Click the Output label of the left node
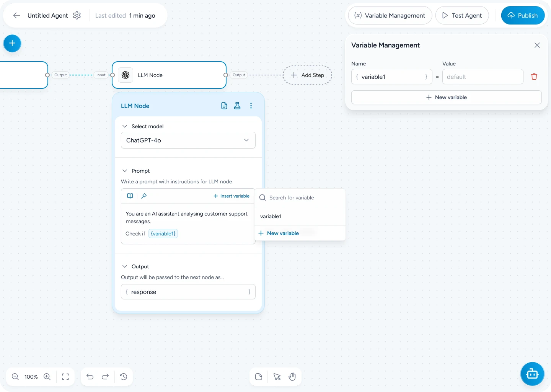 (x=60, y=75)
